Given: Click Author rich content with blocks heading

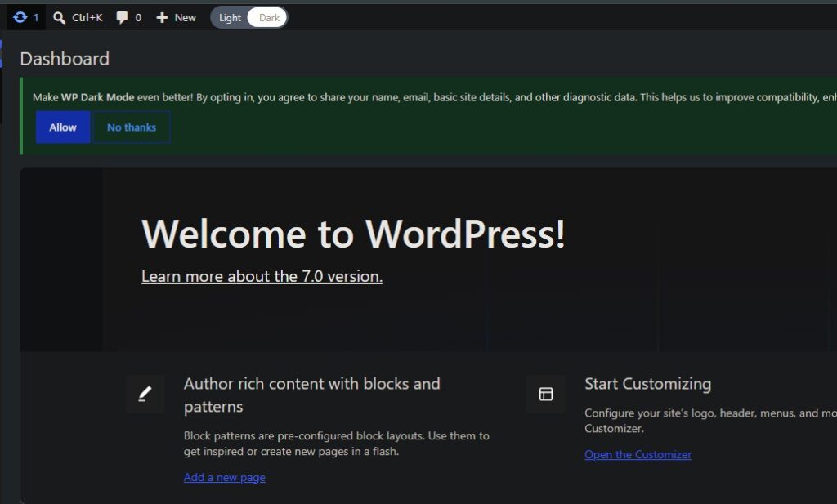Looking at the screenshot, I should pos(311,395).
